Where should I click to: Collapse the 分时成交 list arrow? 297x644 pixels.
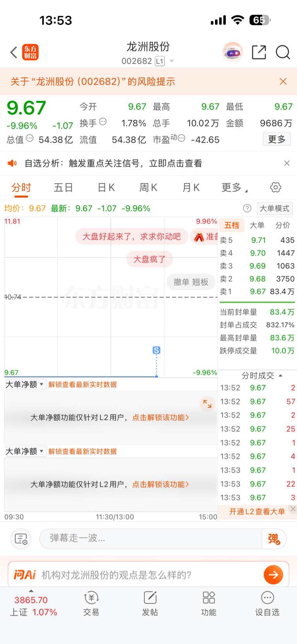click(280, 376)
